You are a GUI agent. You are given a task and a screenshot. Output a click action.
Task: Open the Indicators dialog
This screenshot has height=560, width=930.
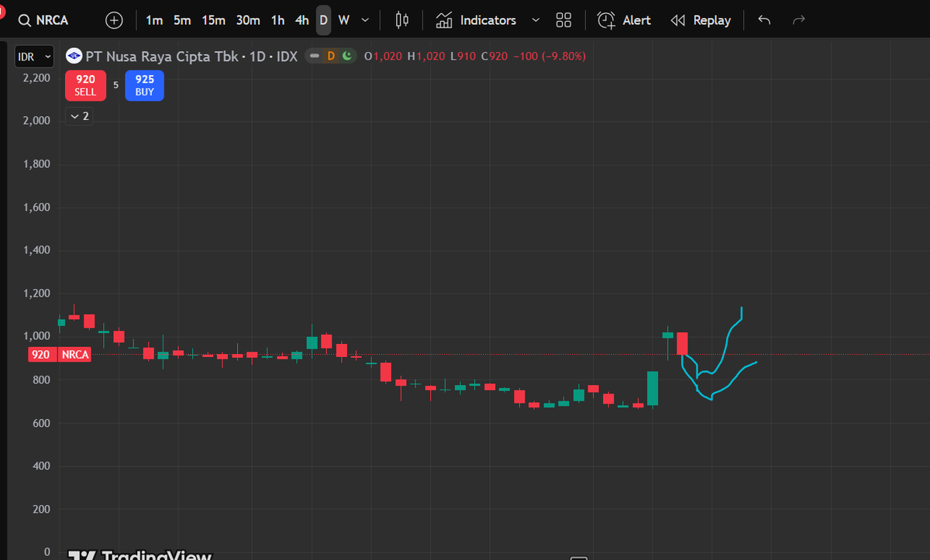pos(476,20)
